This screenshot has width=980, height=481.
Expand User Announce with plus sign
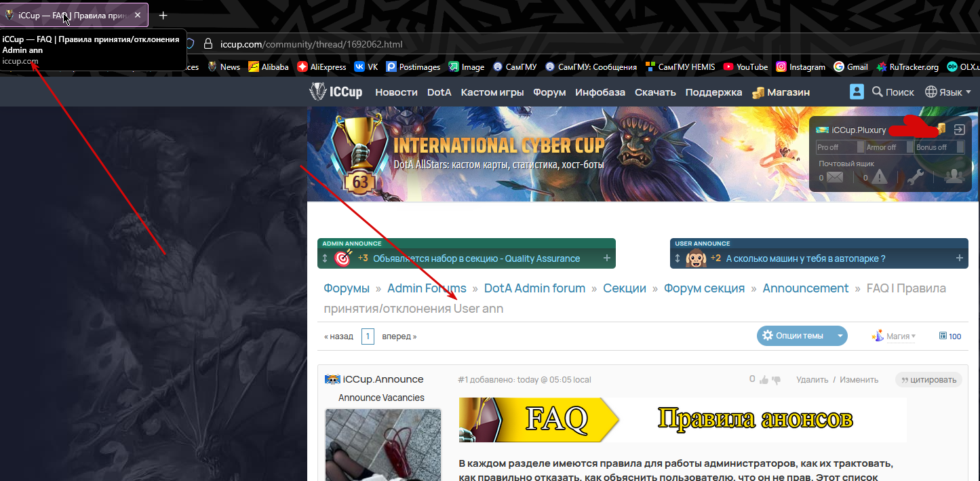[959, 258]
